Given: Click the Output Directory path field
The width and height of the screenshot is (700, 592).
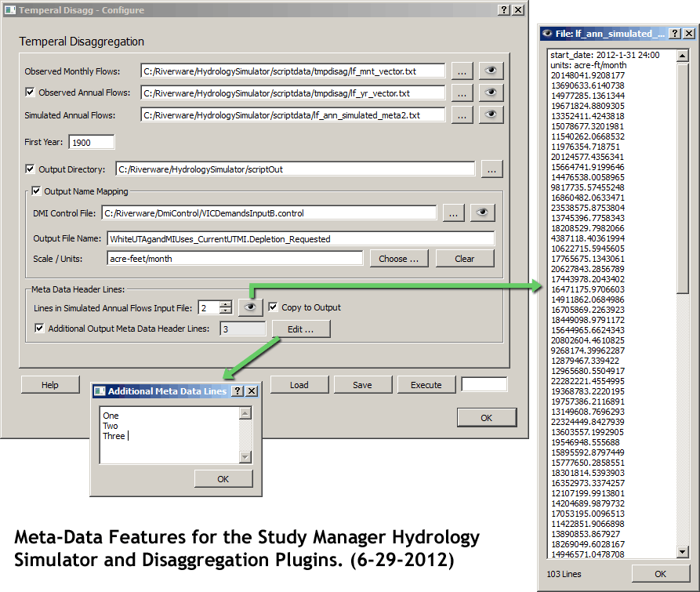Looking at the screenshot, I should click(x=295, y=169).
